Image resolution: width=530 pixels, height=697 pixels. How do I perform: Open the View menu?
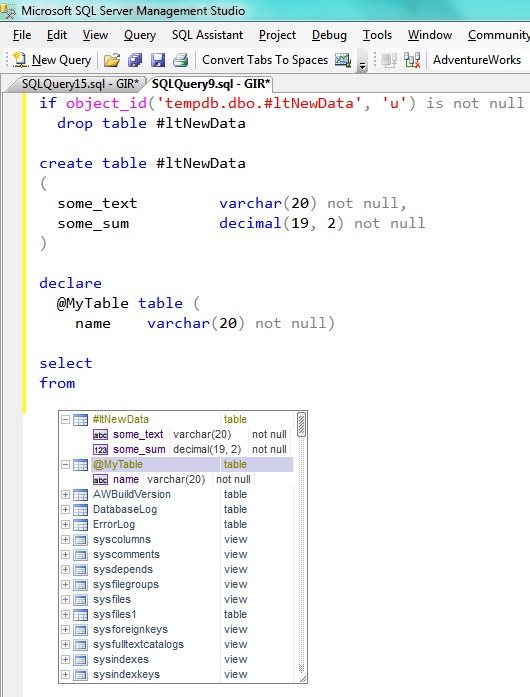pyautogui.click(x=95, y=35)
